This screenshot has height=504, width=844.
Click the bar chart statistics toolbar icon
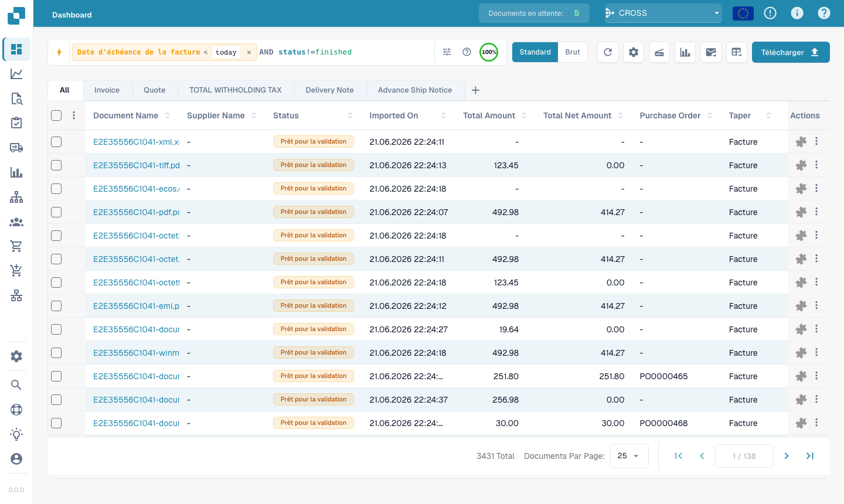click(x=685, y=52)
